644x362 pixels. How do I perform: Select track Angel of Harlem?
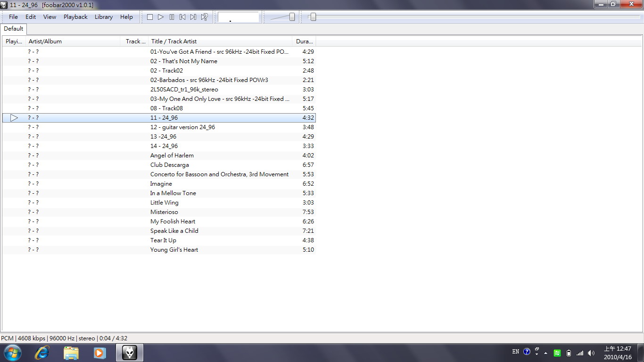tap(159, 156)
